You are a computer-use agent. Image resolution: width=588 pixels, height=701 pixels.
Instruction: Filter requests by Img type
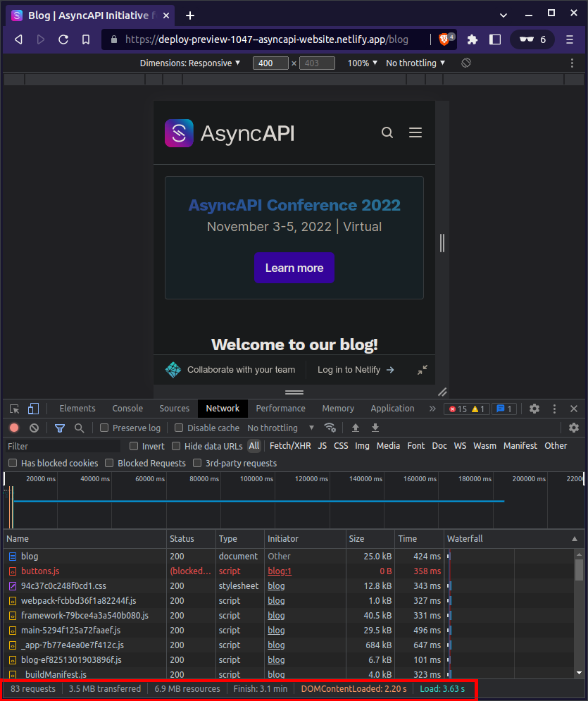(362, 446)
